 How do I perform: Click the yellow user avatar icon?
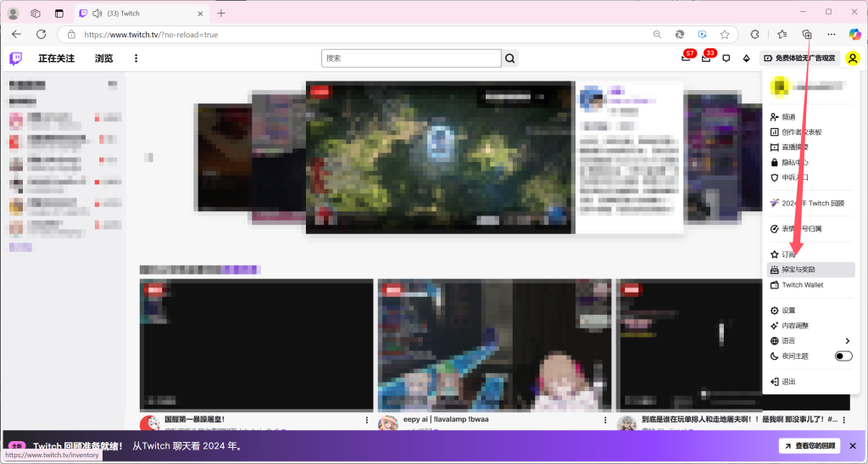click(853, 59)
